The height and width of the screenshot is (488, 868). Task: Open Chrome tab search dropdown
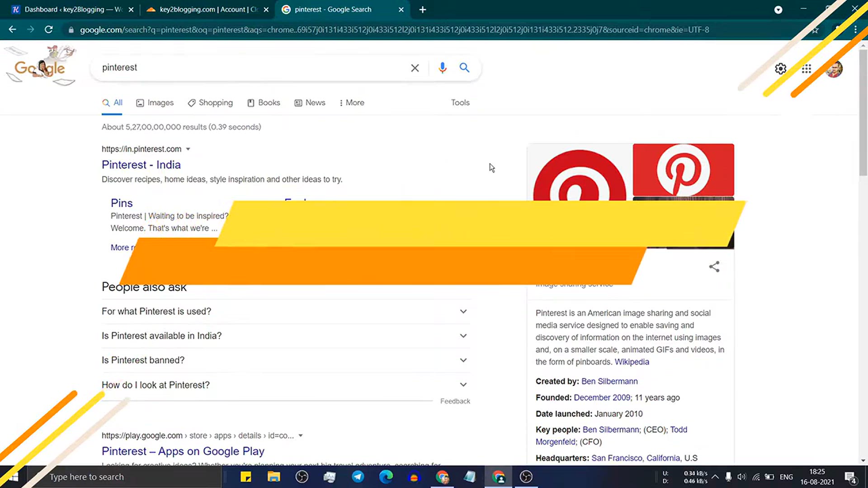[x=778, y=9]
